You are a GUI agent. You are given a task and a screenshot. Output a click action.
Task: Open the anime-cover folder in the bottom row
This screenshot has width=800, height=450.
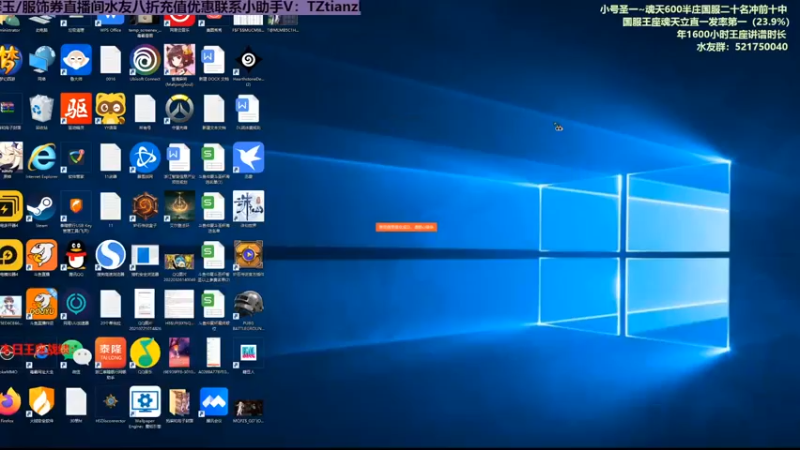[x=179, y=402]
